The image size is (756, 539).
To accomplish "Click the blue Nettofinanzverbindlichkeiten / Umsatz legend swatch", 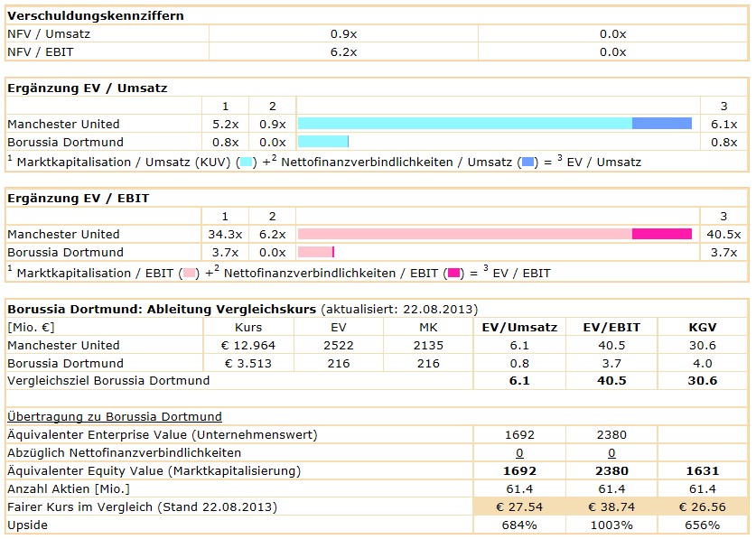I will (527, 162).
